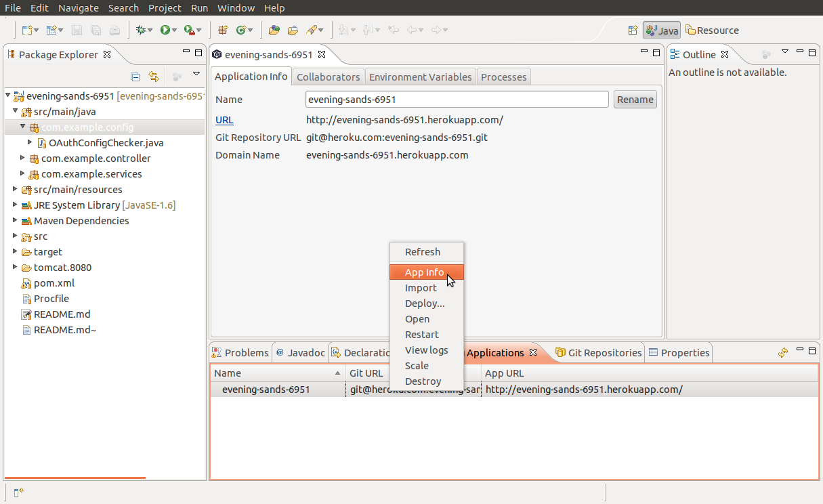Open the File menu
The width and height of the screenshot is (823, 504).
(13, 8)
